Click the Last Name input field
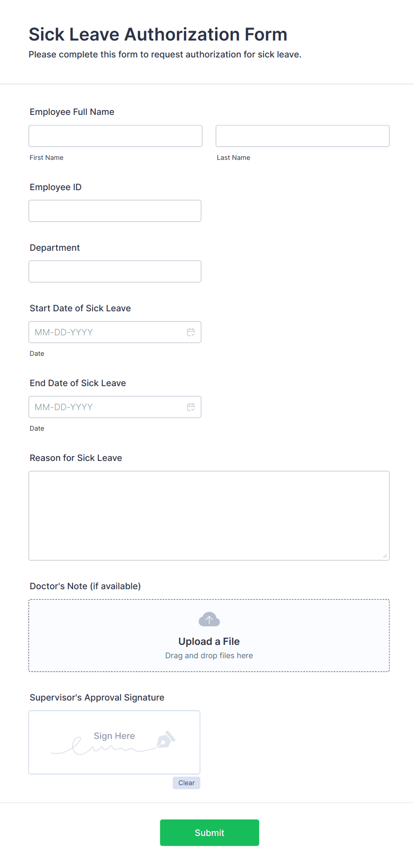 tap(303, 136)
